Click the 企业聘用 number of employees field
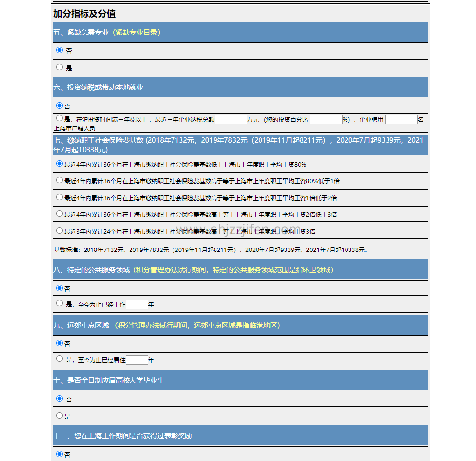The width and height of the screenshot is (476, 461). [401, 120]
